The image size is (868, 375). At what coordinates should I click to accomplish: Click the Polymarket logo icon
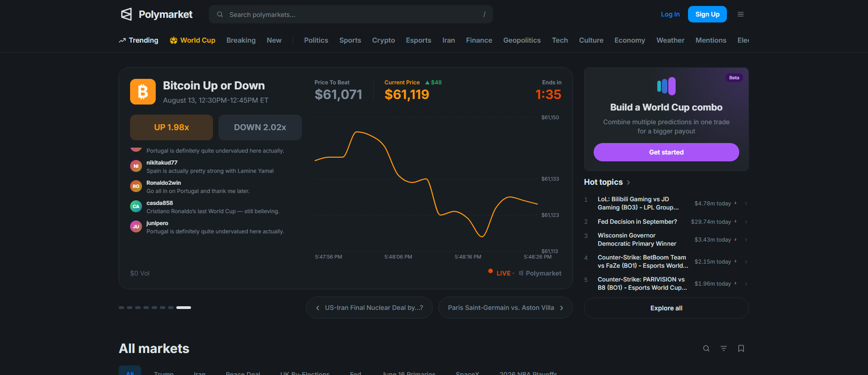tap(126, 14)
